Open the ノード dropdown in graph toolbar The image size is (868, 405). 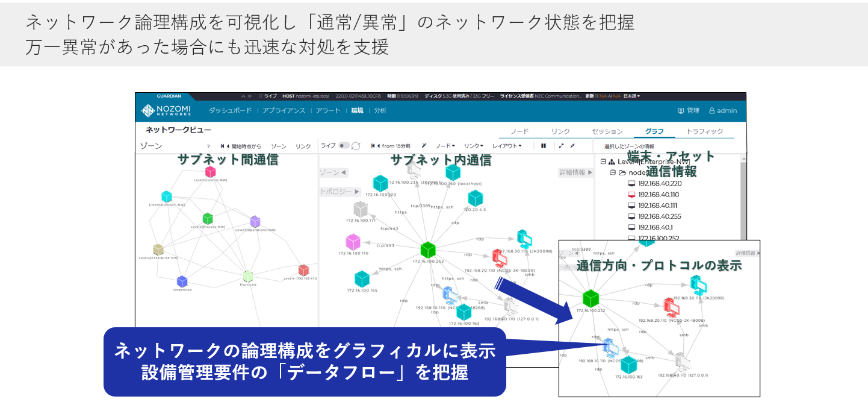pos(445,146)
